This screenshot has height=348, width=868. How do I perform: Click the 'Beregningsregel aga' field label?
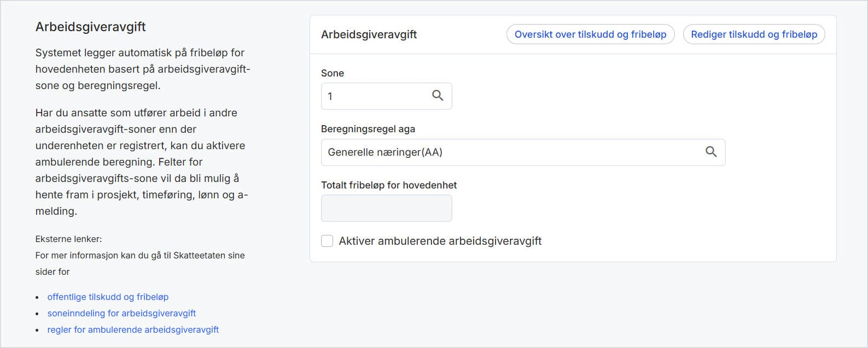368,129
